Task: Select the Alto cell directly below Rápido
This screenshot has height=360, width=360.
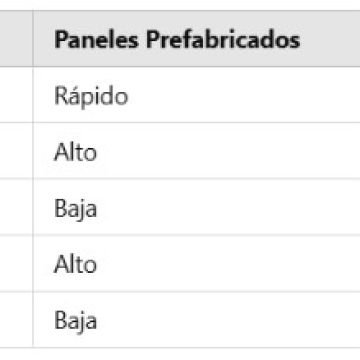Action: (197, 151)
